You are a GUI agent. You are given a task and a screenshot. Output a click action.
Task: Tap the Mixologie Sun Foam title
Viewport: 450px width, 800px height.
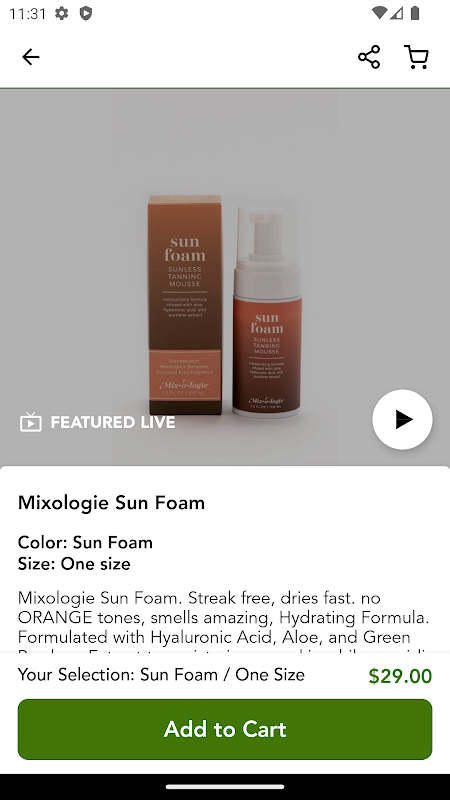[111, 503]
